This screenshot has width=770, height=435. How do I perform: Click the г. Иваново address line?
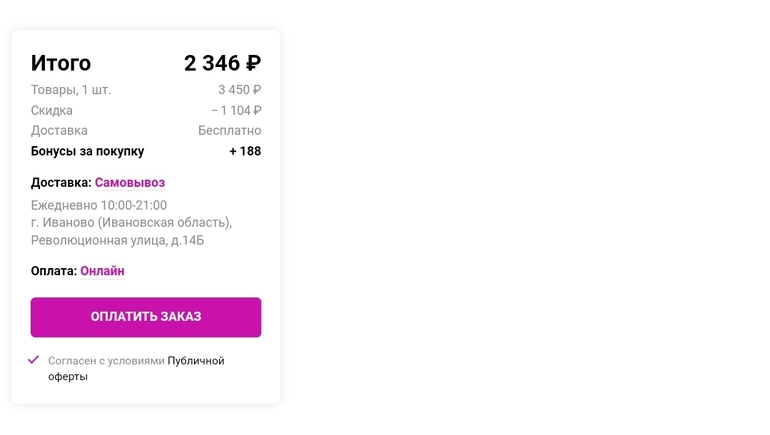pos(131,223)
